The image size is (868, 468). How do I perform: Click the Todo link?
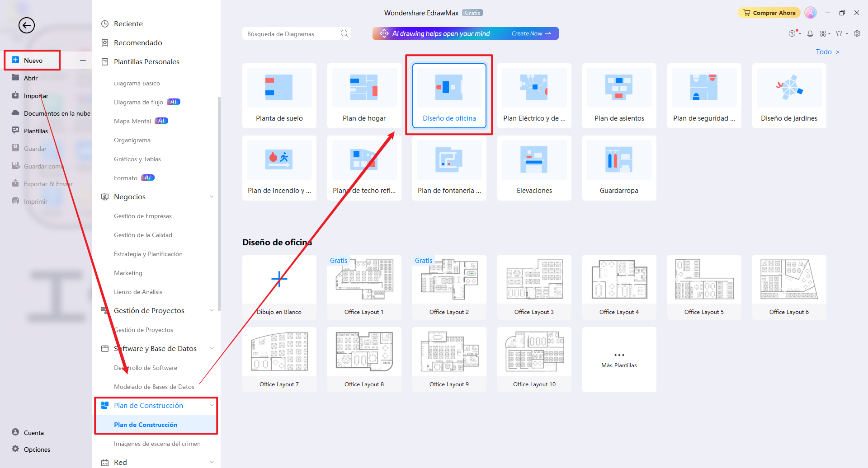[827, 52]
